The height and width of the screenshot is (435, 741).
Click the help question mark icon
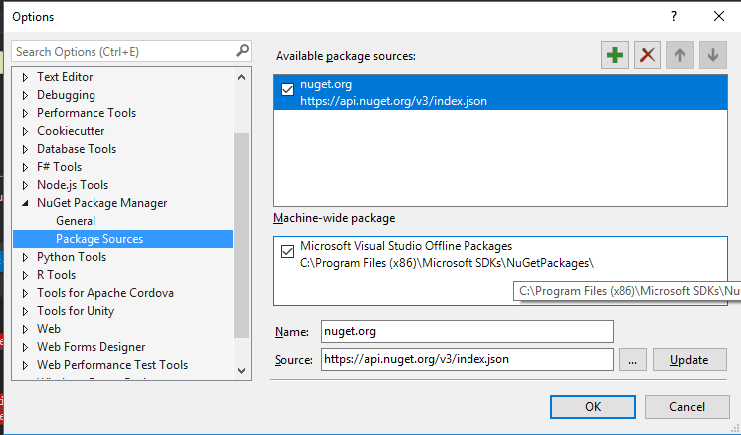coord(674,16)
